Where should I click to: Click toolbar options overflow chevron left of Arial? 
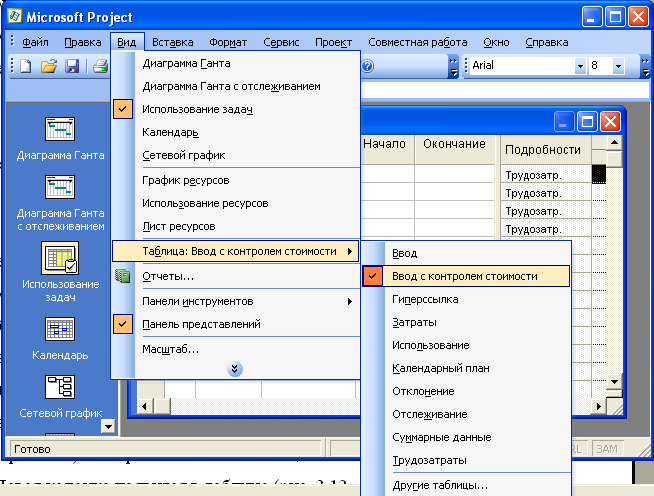click(453, 66)
